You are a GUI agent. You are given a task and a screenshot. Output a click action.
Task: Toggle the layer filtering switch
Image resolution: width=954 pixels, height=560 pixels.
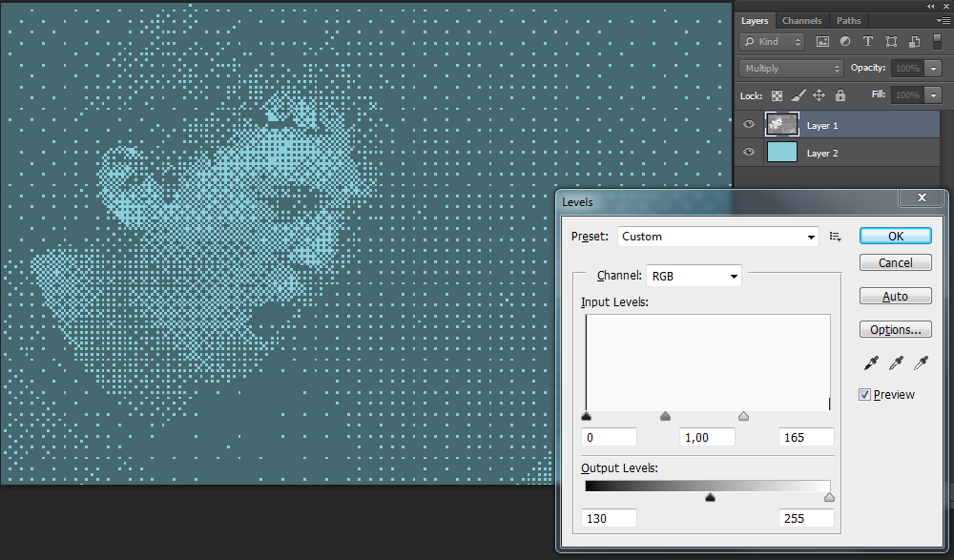tap(937, 41)
